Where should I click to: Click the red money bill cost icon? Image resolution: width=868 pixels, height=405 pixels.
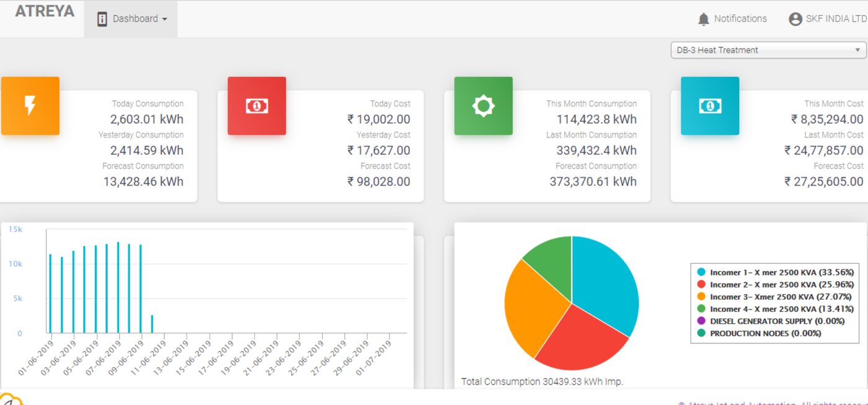[257, 106]
